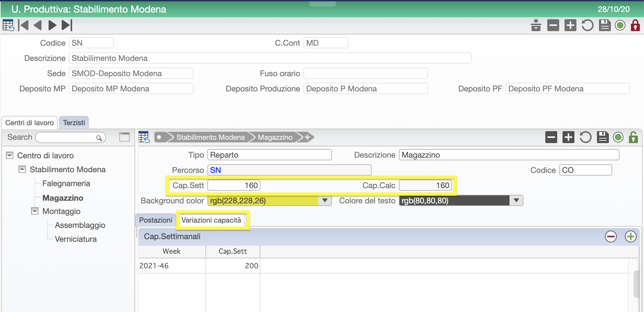
Task: Add weekly capacity row with green plus
Action: point(631,236)
